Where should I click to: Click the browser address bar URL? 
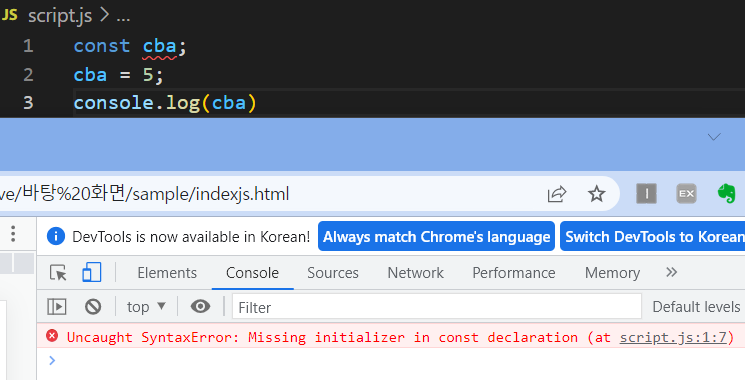144,194
